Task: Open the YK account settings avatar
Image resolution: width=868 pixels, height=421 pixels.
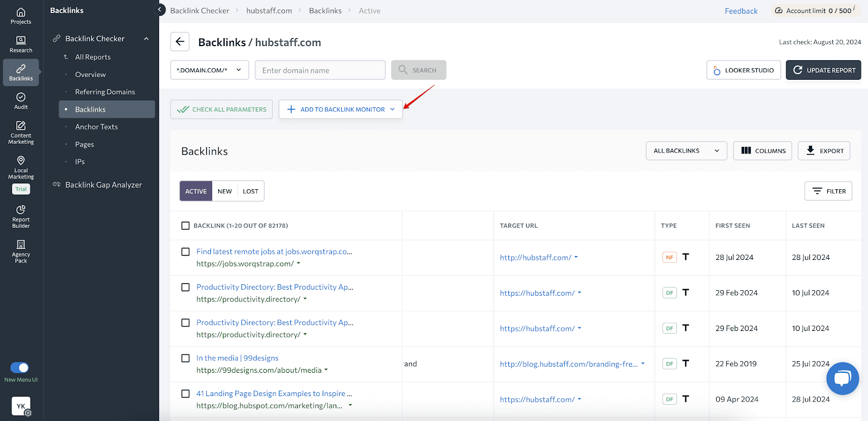Action: (x=21, y=406)
